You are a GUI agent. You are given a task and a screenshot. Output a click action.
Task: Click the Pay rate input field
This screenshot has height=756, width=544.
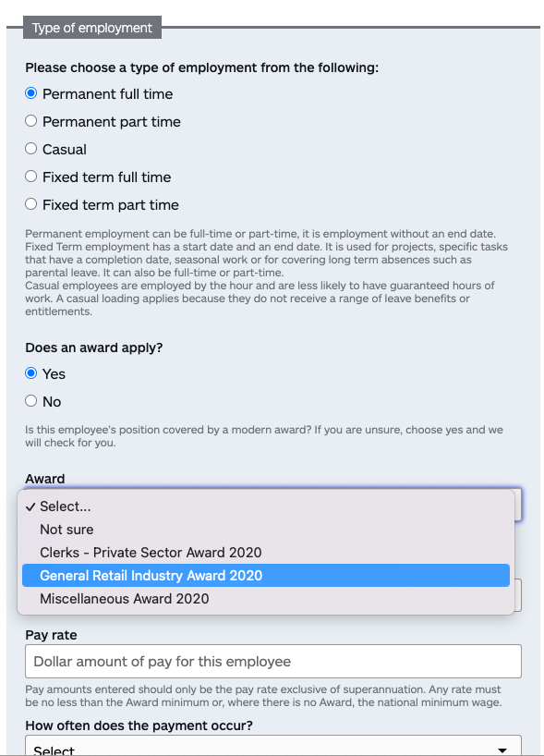[x=273, y=662]
